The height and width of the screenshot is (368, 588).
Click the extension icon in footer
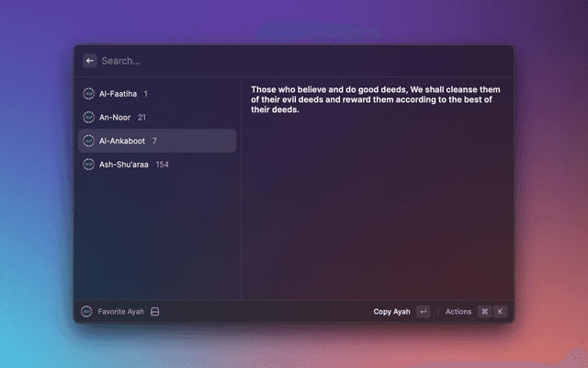(x=87, y=312)
